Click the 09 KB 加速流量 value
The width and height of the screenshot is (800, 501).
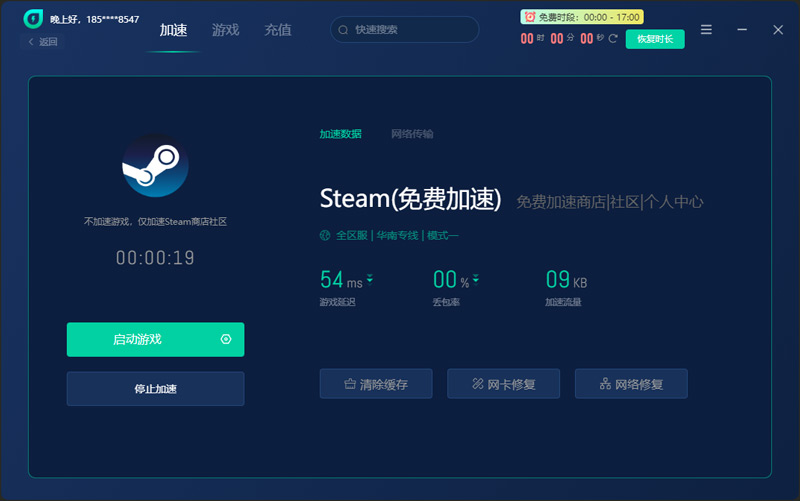pos(566,280)
